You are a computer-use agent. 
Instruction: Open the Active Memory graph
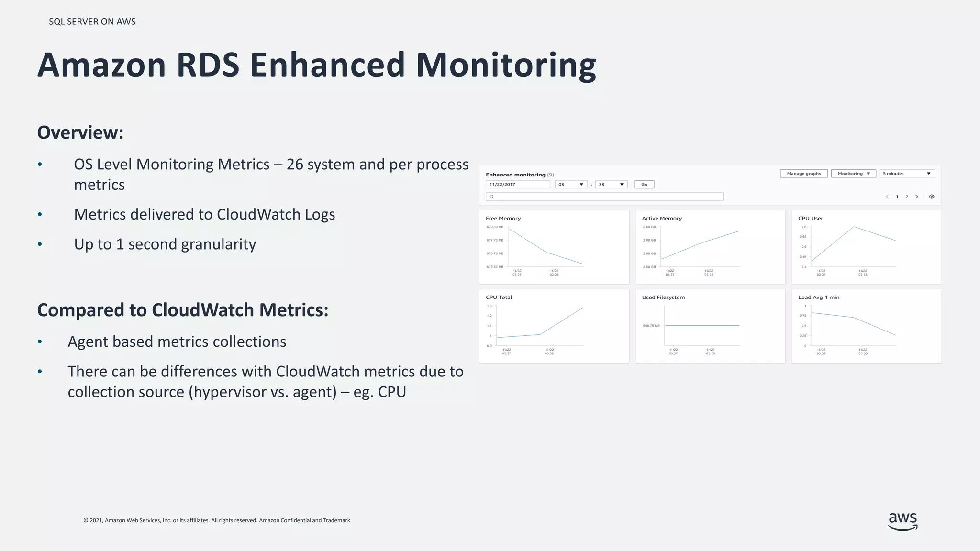coord(710,247)
